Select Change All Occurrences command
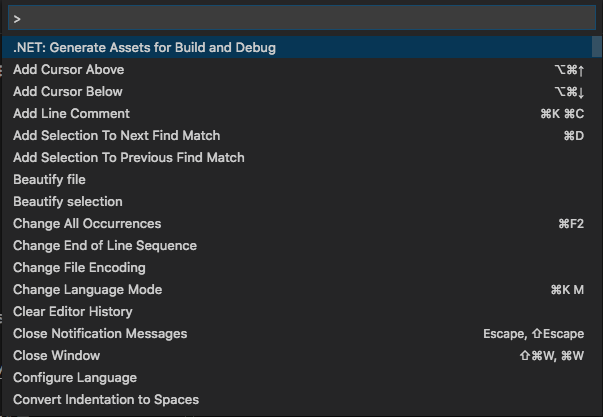Viewport: 603px width, 417px height. pos(297,224)
